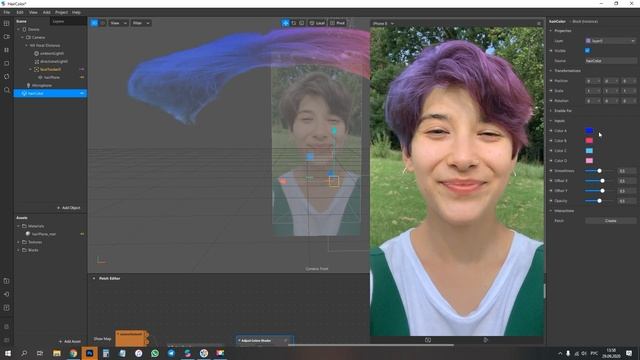Adjust the Opacity slider
The image size is (640, 360).
(599, 201)
